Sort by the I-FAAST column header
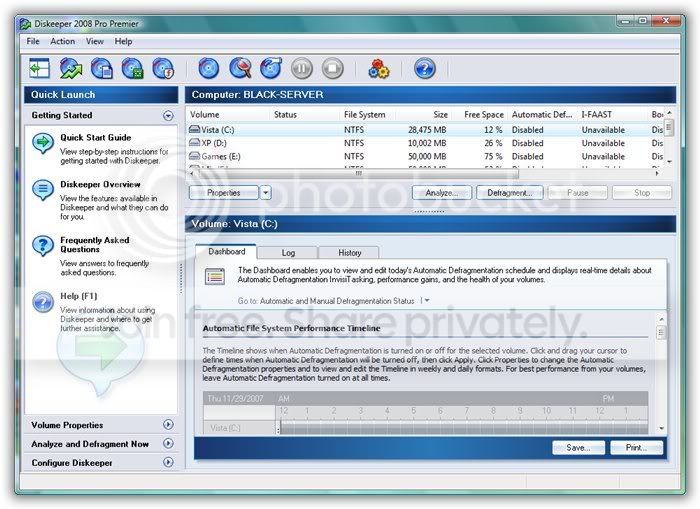 (x=613, y=115)
